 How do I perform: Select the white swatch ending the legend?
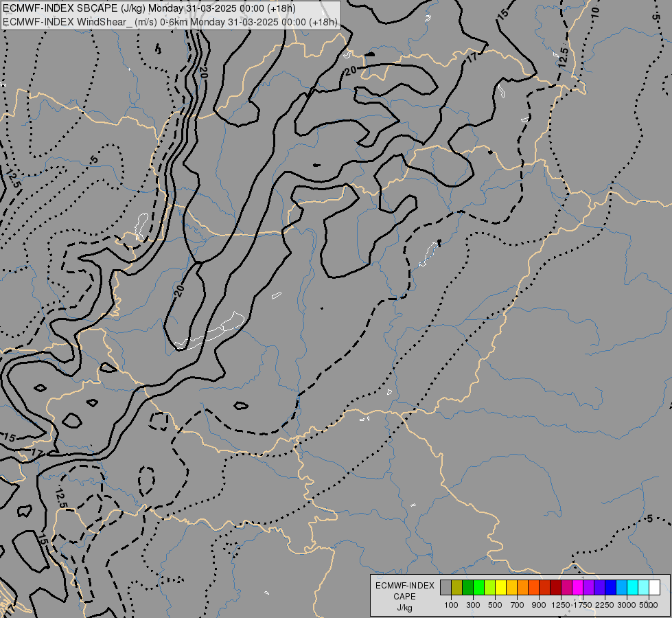pyautogui.click(x=654, y=587)
